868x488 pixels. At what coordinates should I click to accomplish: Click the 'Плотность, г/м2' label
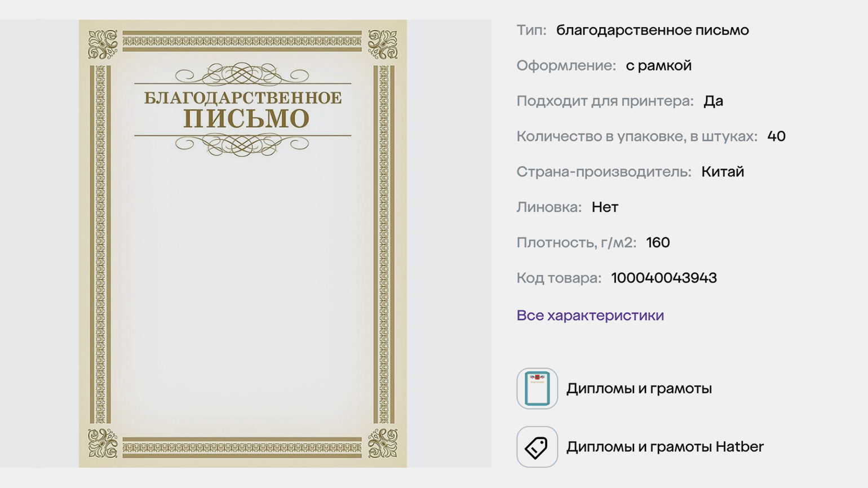tap(576, 243)
